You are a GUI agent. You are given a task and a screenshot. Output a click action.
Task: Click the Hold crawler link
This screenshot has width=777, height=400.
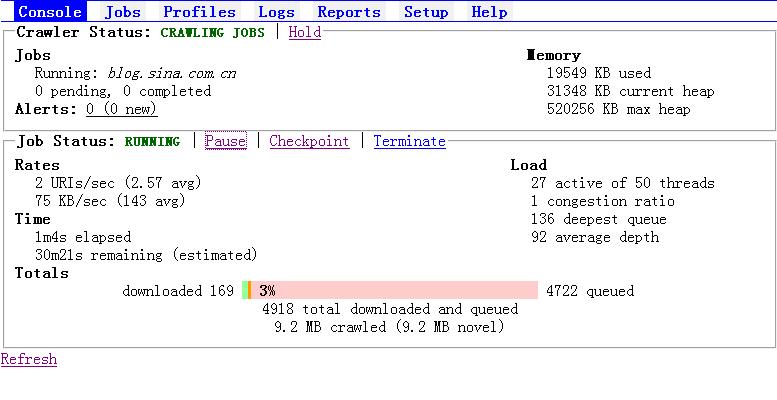[x=305, y=32]
